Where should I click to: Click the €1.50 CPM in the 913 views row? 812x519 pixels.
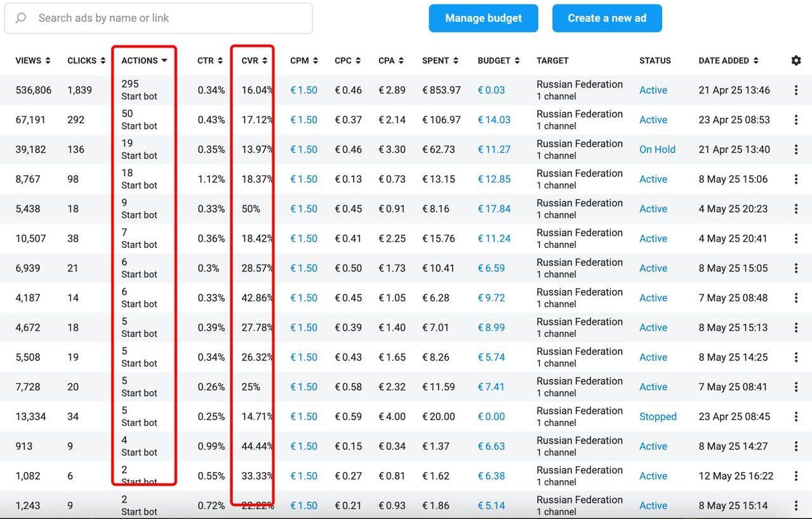coord(304,447)
